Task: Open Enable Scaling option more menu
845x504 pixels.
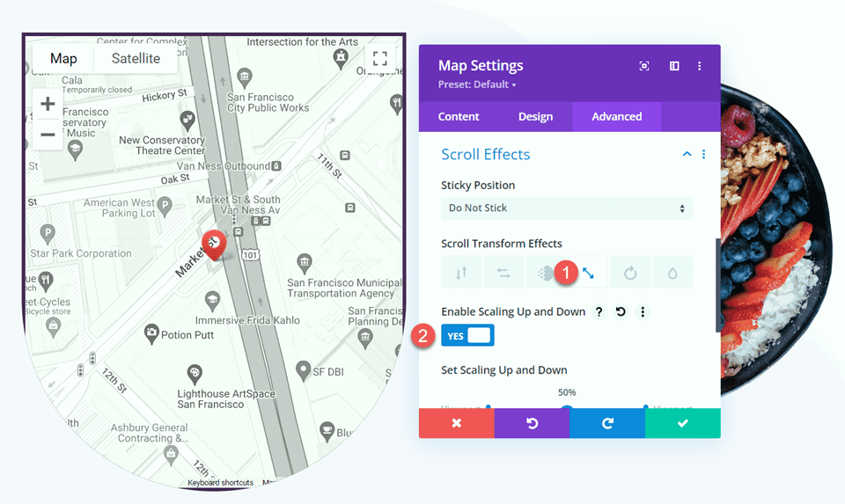Action: point(643,311)
